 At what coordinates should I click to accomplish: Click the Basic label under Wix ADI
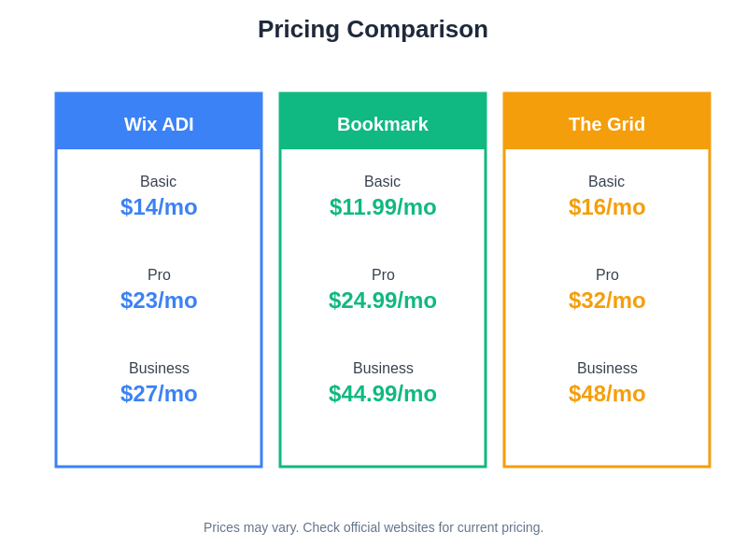click(x=159, y=182)
